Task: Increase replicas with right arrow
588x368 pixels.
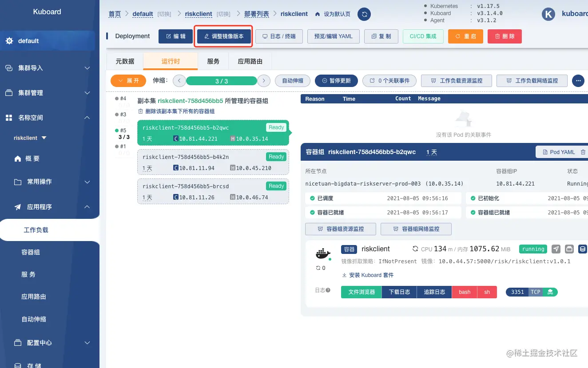Action: coord(264,81)
